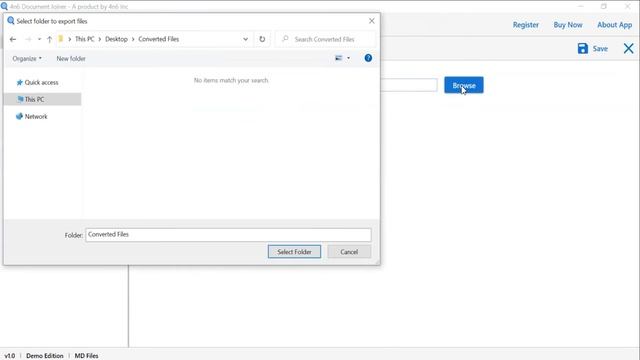Click the Forward arrow in folder dialog
This screenshot has width=640, height=360.
(28, 39)
